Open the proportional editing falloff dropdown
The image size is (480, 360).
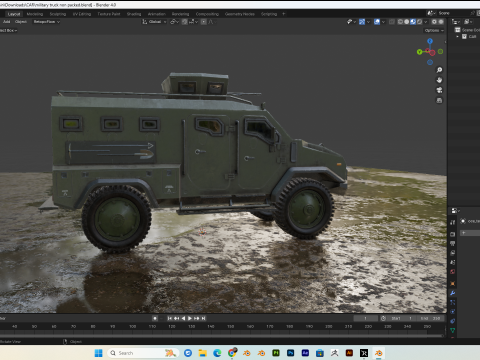click(212, 22)
